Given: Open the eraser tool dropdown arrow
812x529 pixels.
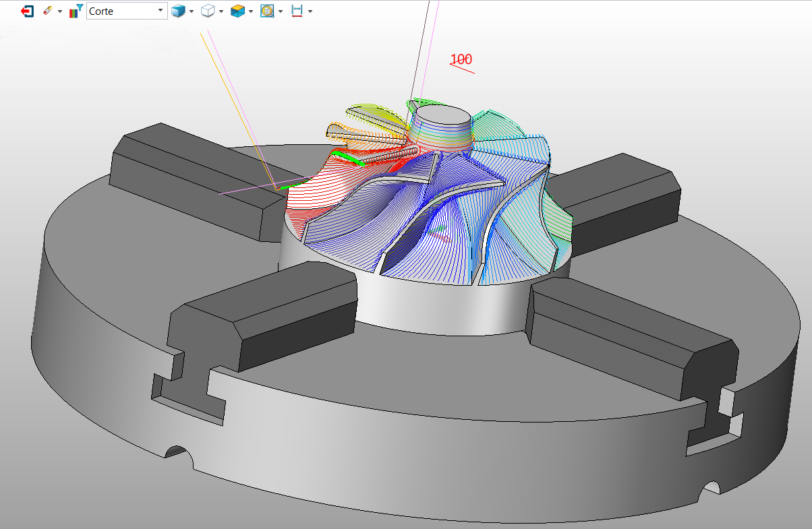Looking at the screenshot, I should pyautogui.click(x=60, y=11).
